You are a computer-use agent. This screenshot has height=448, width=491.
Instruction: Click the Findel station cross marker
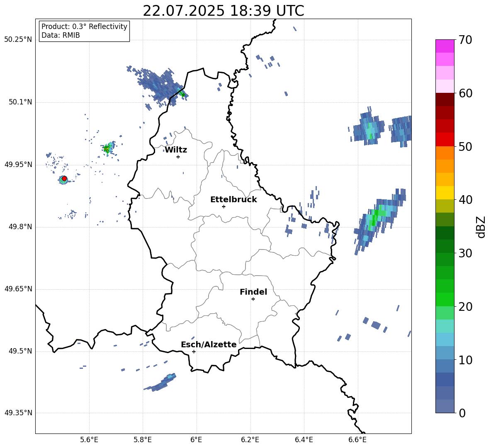pos(253,299)
